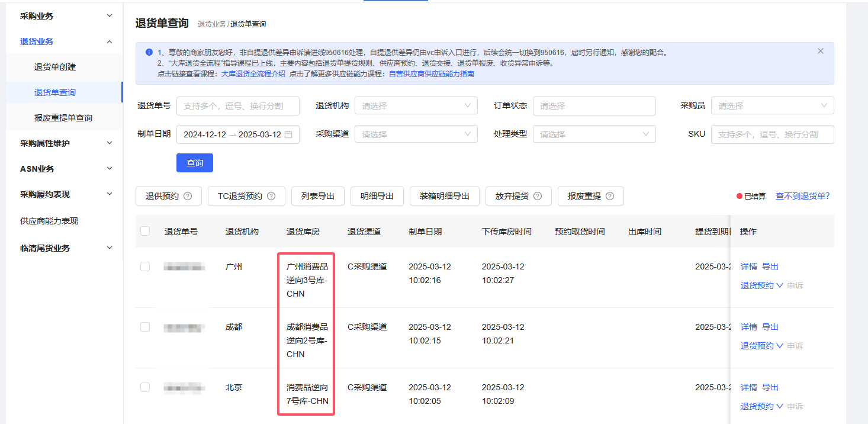Click question icon on 放弃提货 button
The width and height of the screenshot is (868, 424).
pos(538,196)
